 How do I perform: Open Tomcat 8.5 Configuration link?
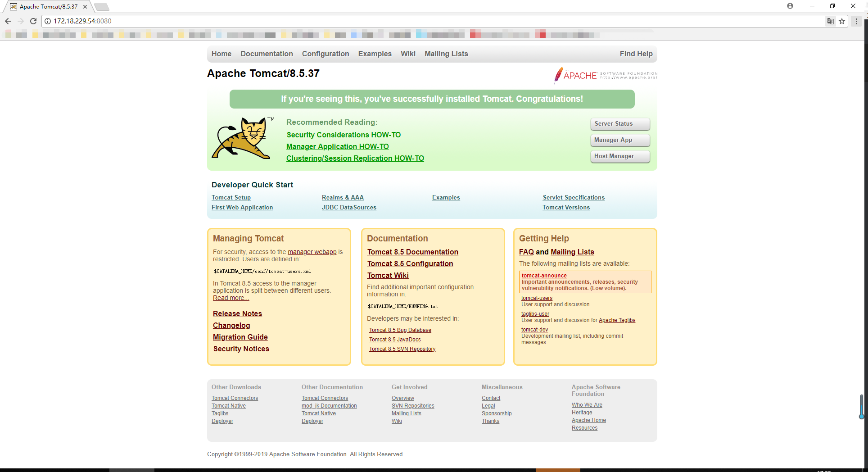point(410,263)
